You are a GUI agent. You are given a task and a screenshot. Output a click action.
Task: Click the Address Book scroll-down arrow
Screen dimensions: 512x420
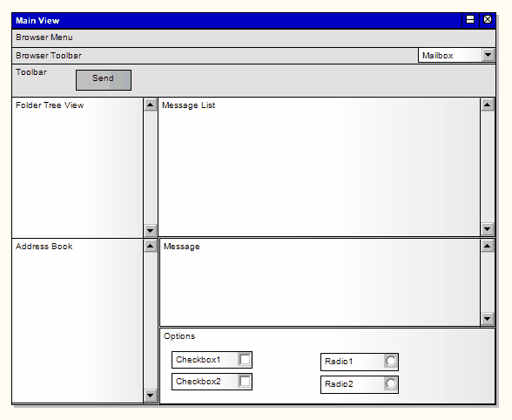tap(150, 396)
